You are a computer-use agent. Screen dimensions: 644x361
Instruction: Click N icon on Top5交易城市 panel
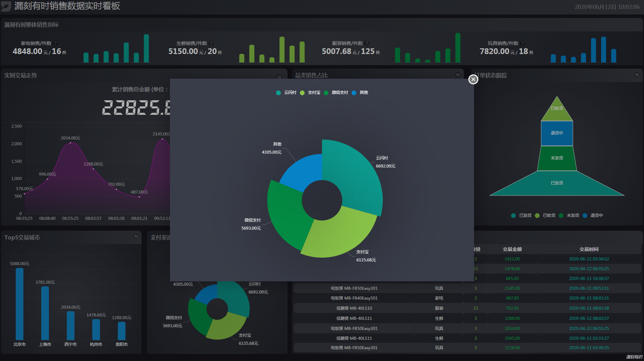tap(136, 236)
